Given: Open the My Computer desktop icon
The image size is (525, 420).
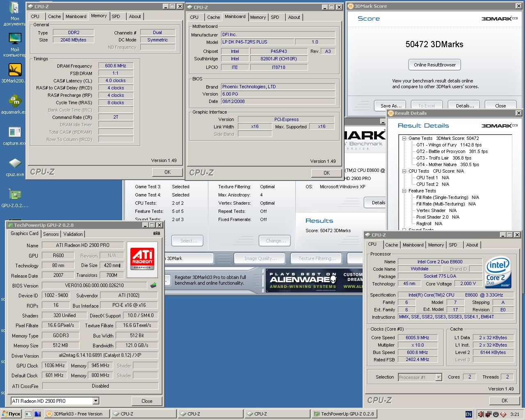Looking at the screenshot, I should pyautogui.click(x=15, y=39).
